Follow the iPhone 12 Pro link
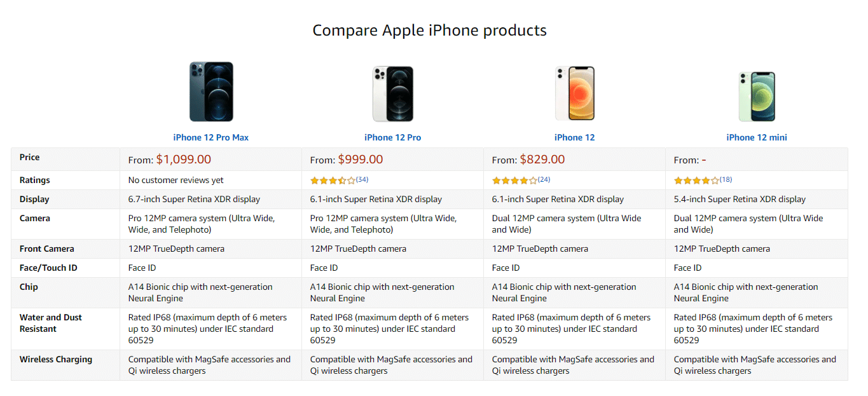The width and height of the screenshot is (868, 396). tap(393, 137)
